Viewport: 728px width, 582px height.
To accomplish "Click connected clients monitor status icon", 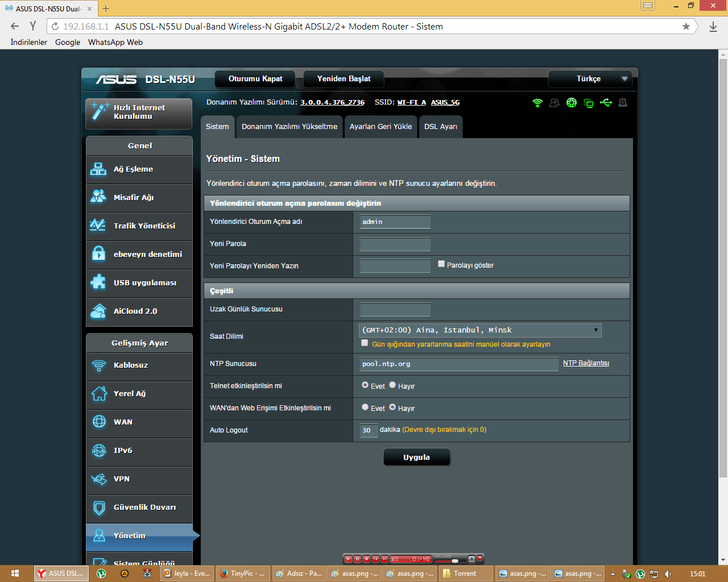I will click(589, 103).
